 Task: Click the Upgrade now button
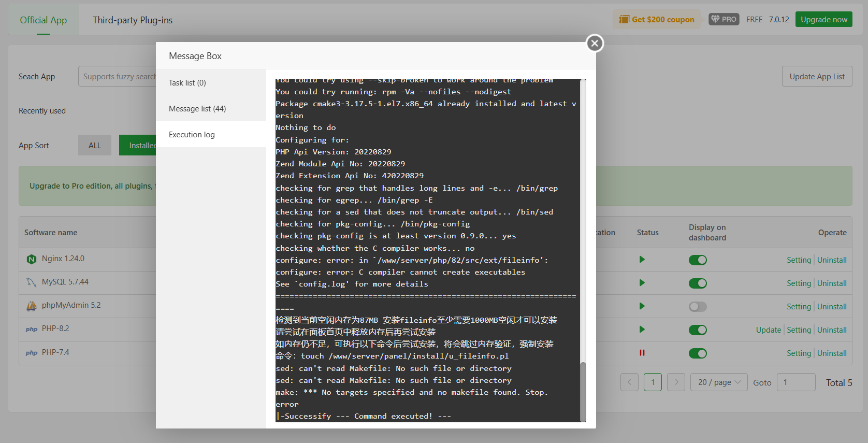click(x=823, y=19)
